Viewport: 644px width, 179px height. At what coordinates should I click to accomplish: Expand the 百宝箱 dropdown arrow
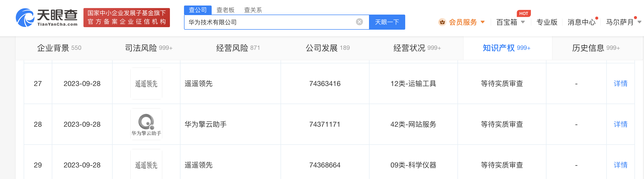(523, 22)
